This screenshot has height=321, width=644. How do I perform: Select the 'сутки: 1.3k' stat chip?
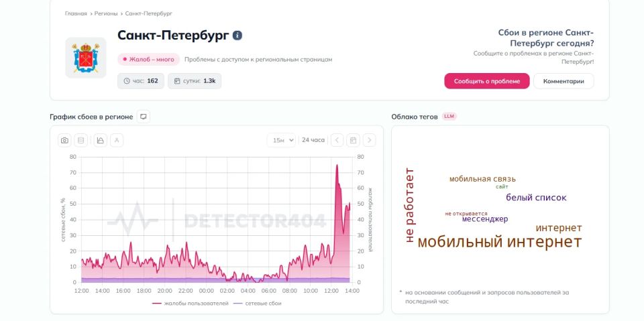coord(195,81)
